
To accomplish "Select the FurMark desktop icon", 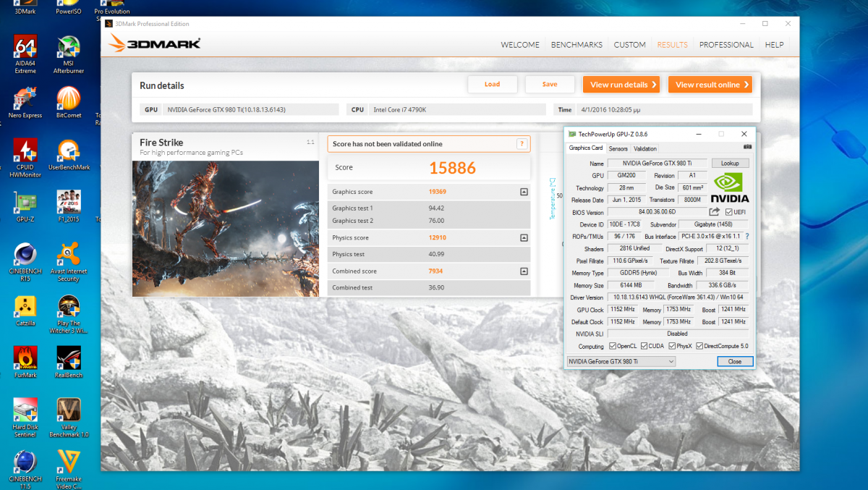I will [25, 363].
